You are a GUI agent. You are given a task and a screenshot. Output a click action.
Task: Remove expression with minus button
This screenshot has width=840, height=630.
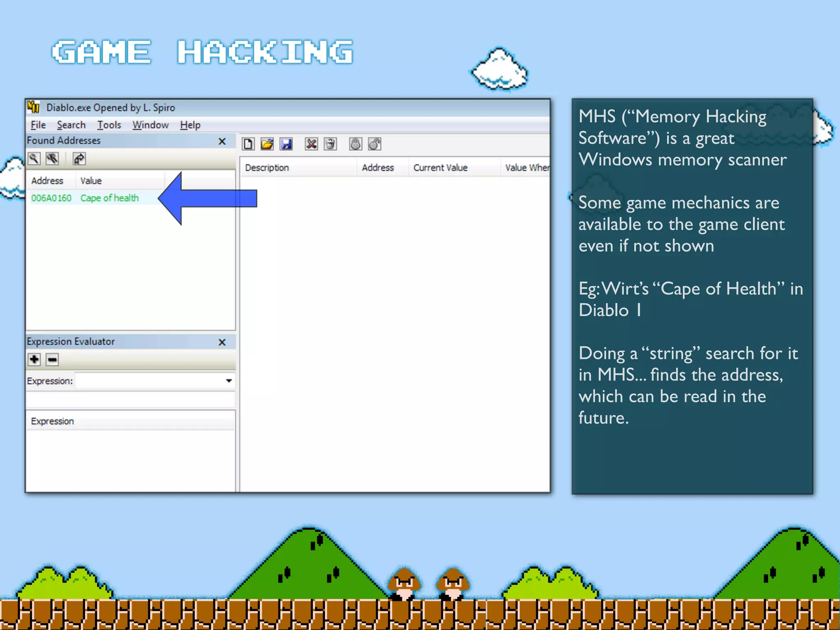pos(52,360)
